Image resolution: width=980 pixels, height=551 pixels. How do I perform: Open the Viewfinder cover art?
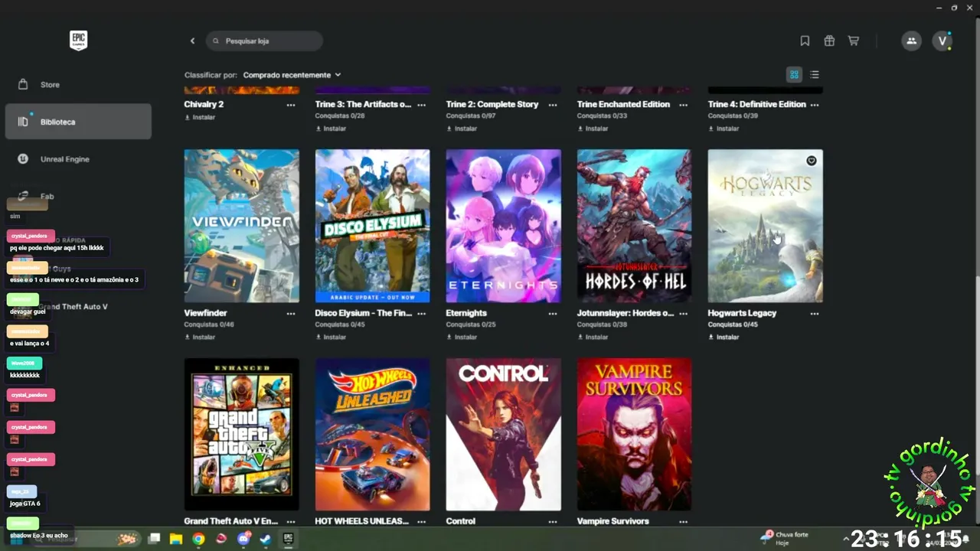click(242, 226)
